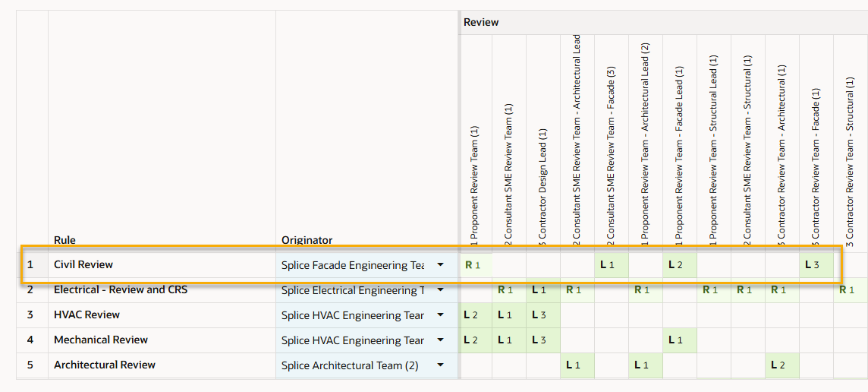Open Originator dropdown for Mechanical Review row

click(440, 340)
